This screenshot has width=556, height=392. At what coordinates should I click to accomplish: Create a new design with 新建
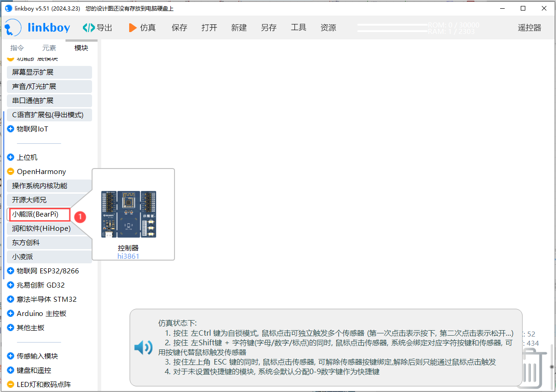[x=239, y=28]
